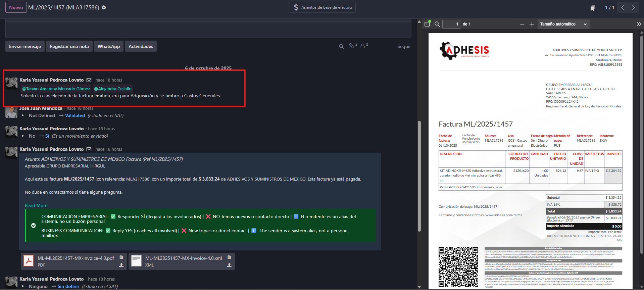Delete the ML-ML20251457-MX-Invoice-4.0.pdf attachment
644x290 pixels.
click(x=121, y=257)
